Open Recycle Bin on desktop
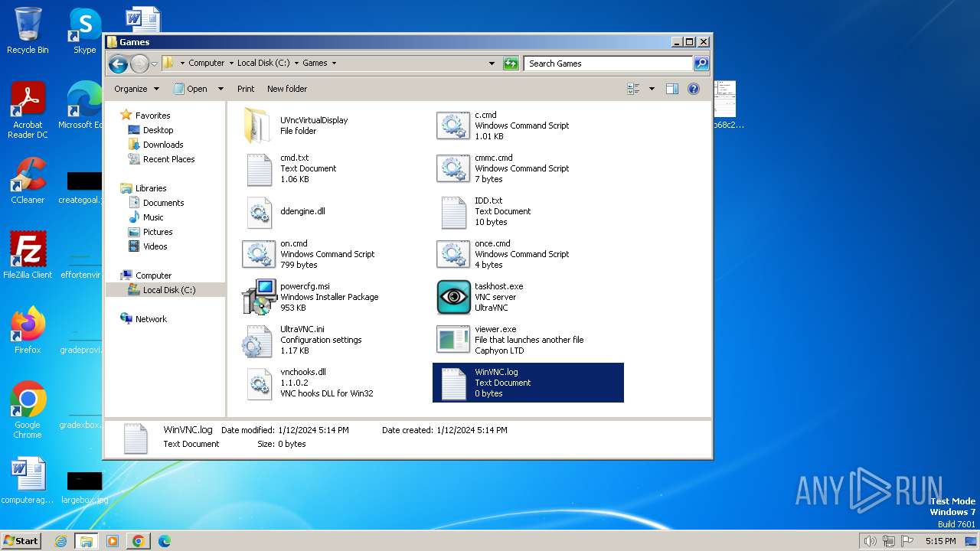 click(28, 31)
